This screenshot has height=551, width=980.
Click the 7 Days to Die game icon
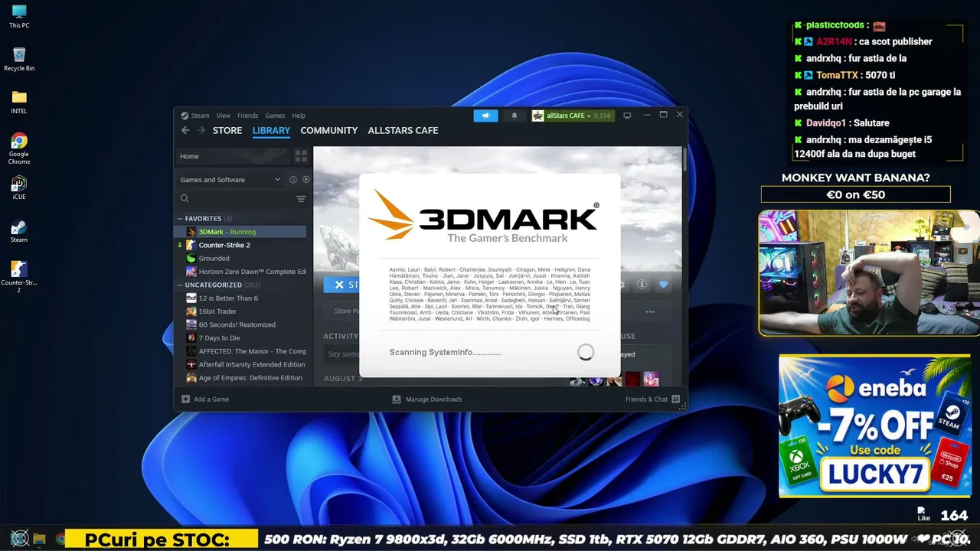coord(191,337)
